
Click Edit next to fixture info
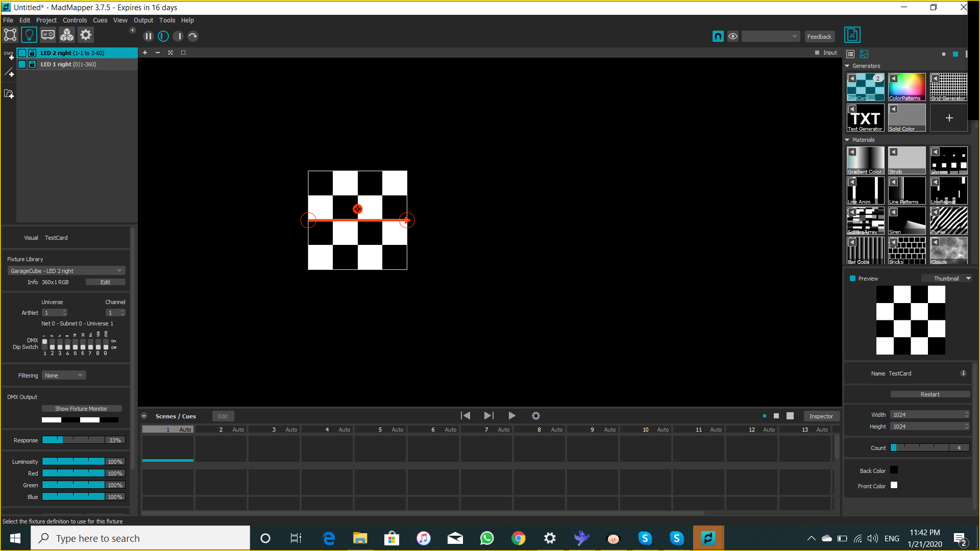click(x=105, y=282)
